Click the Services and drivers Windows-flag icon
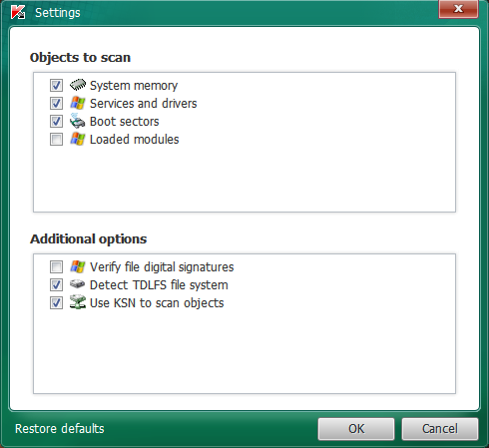Image resolution: width=489 pixels, height=448 pixels. pos(78,103)
